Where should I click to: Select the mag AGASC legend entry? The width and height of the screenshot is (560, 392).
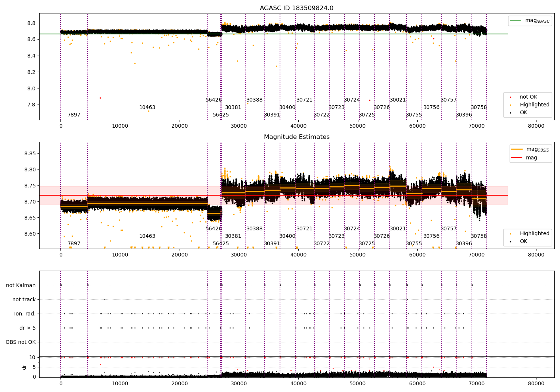[x=530, y=21]
